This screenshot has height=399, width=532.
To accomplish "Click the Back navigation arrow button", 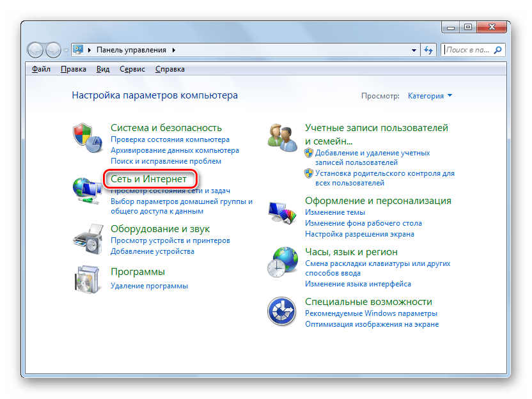I will [x=36, y=50].
